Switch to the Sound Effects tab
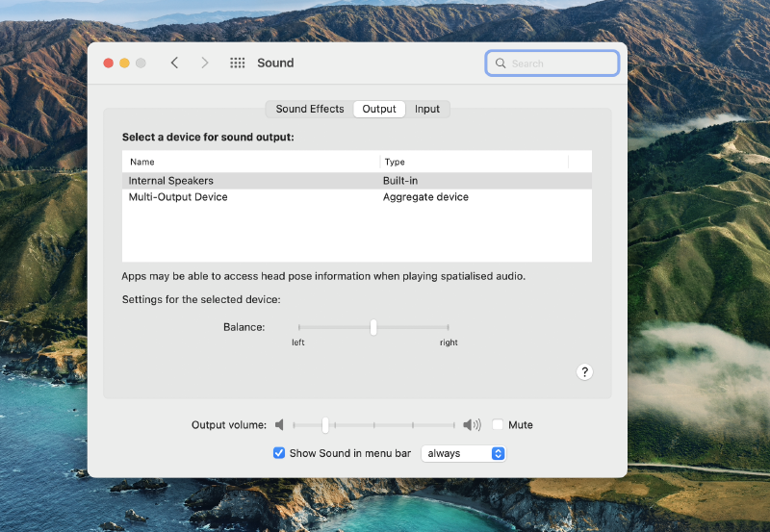This screenshot has height=532, width=770. 309,109
